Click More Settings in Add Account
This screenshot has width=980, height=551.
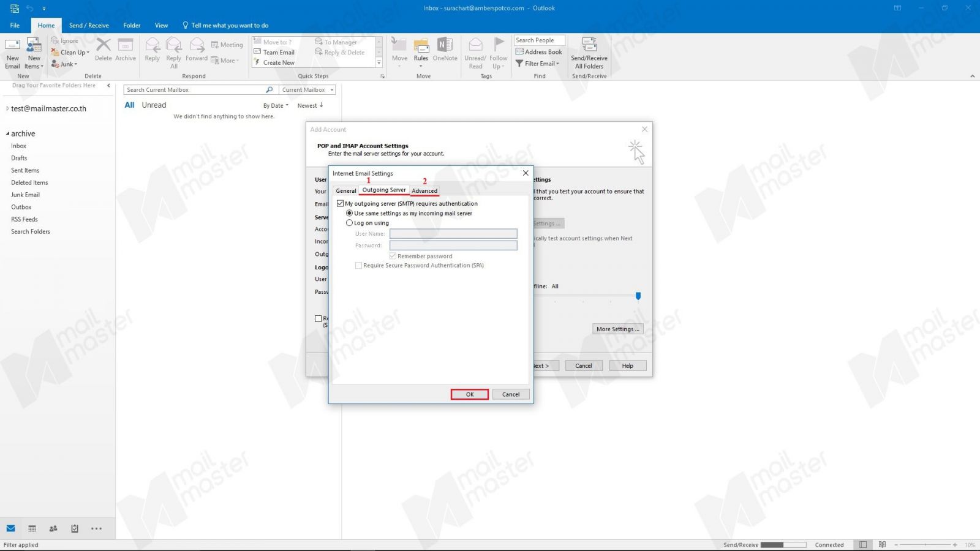[618, 329]
